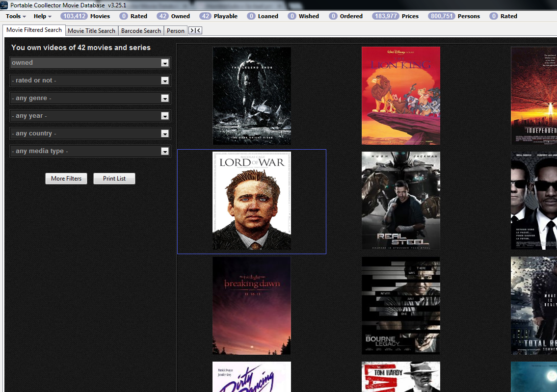
Task: Open the 800,751 Persons counter
Action: click(454, 16)
